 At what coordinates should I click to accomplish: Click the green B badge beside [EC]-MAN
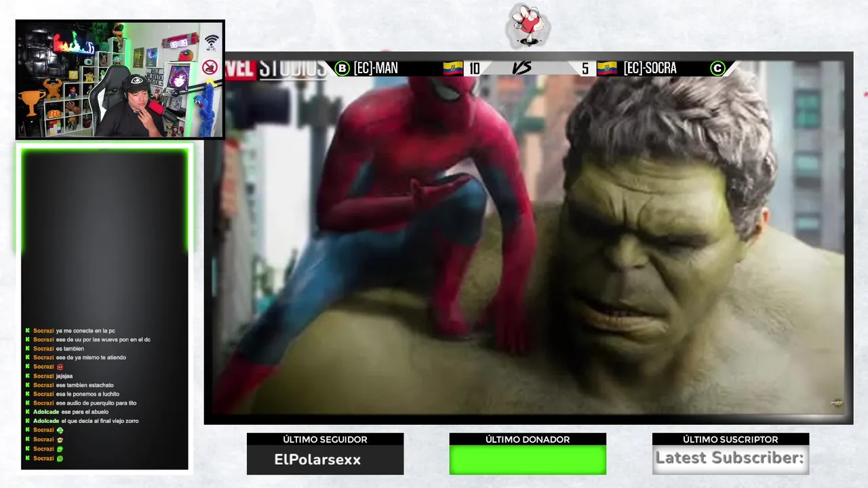tap(342, 68)
